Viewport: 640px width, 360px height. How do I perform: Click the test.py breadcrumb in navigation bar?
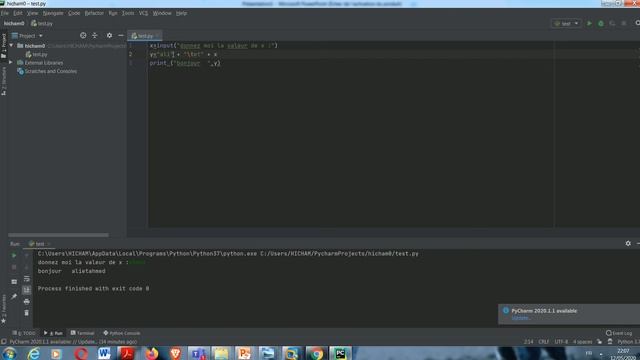pos(42,24)
